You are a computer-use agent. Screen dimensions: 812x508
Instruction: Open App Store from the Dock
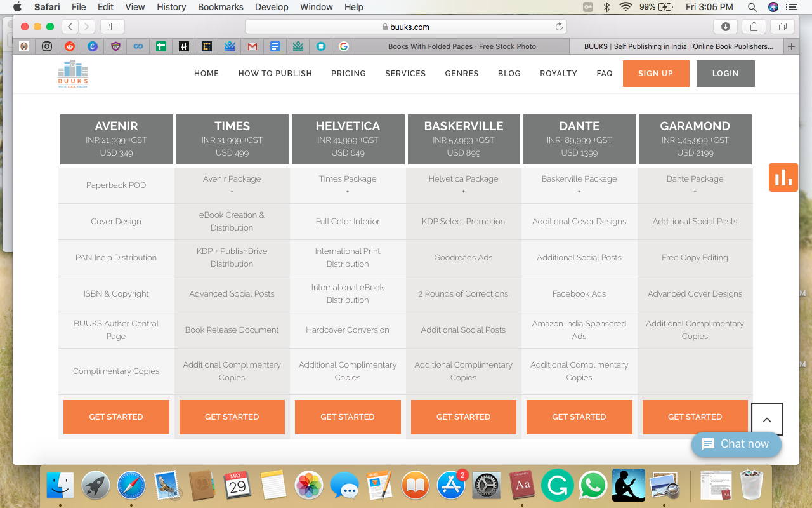[451, 486]
